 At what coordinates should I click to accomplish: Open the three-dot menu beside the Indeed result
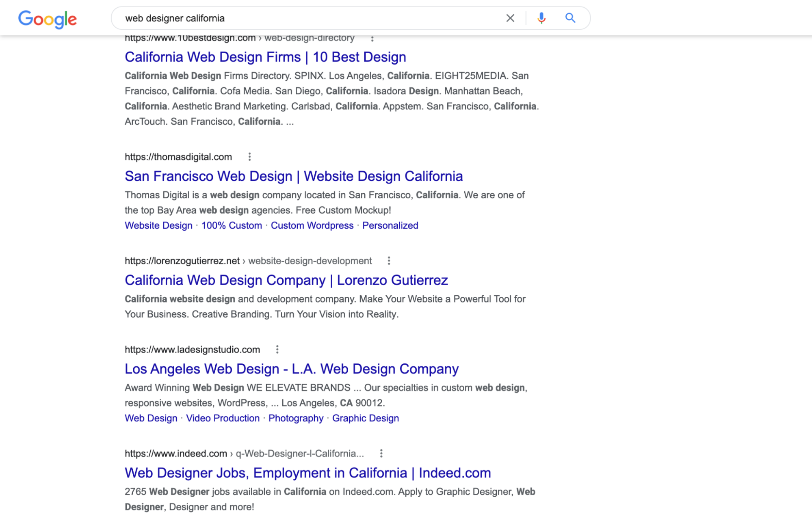coord(381,454)
